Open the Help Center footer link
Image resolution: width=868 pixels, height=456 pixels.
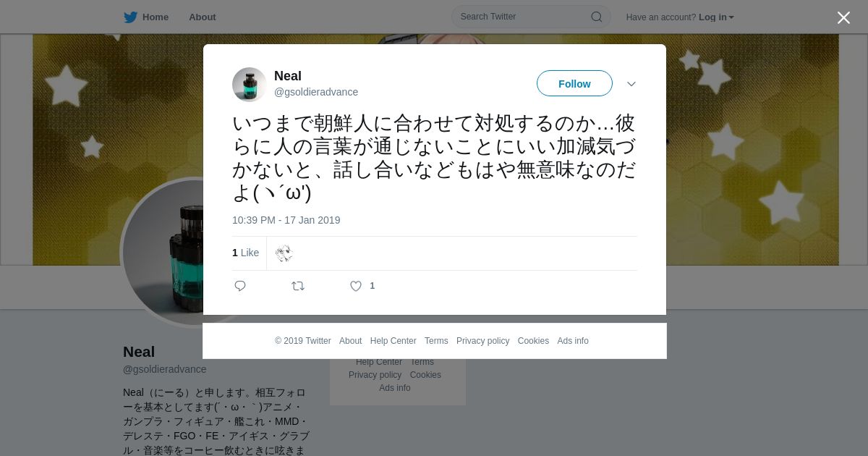393,341
